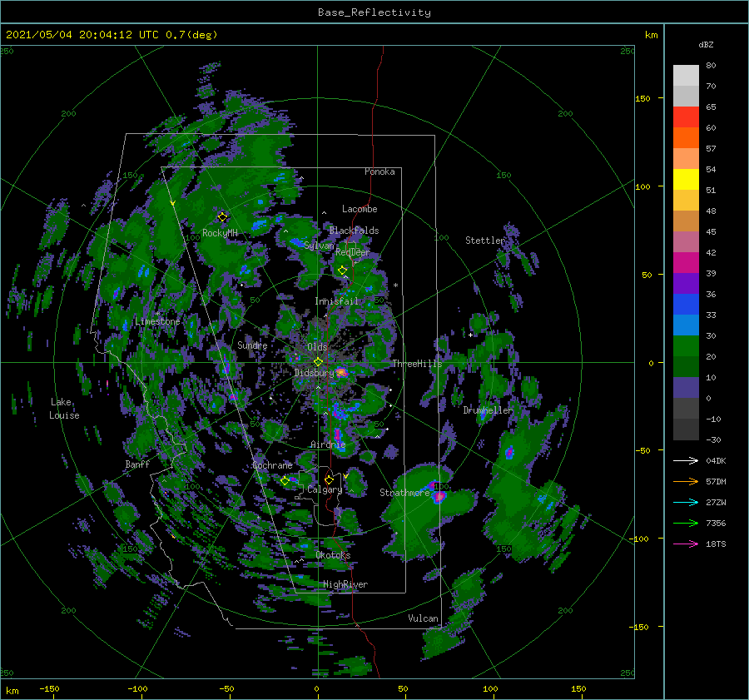The height and width of the screenshot is (700, 749).
Task: Select the bright green 20–30 dBZ swatch
Action: coord(686,346)
